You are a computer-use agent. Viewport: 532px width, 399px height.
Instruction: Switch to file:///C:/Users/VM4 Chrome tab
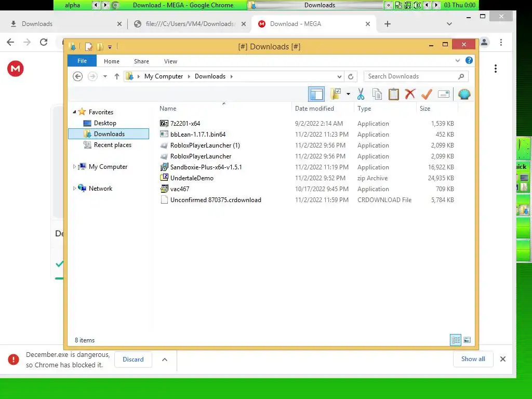click(189, 24)
